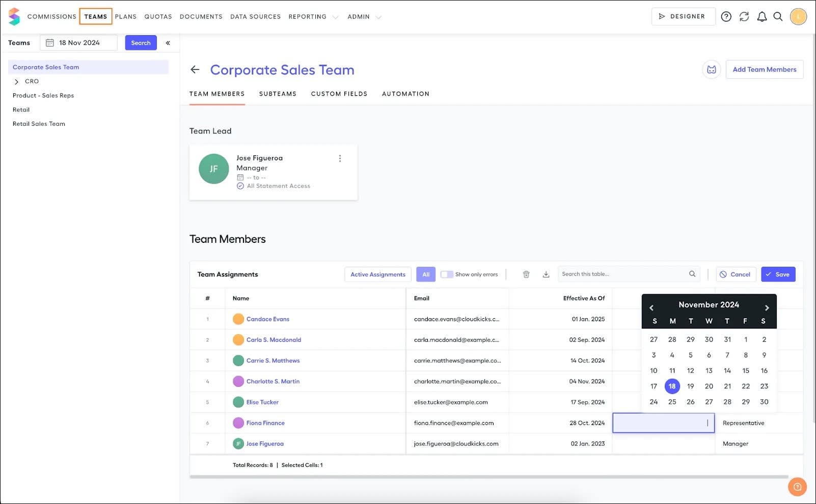Click the JF team lead avatar

pyautogui.click(x=214, y=169)
